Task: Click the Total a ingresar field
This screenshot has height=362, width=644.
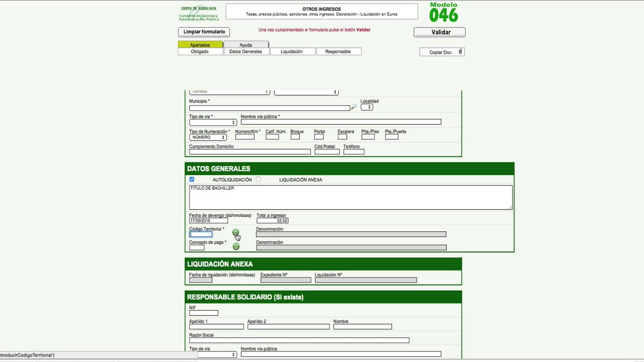Action: coord(272,221)
